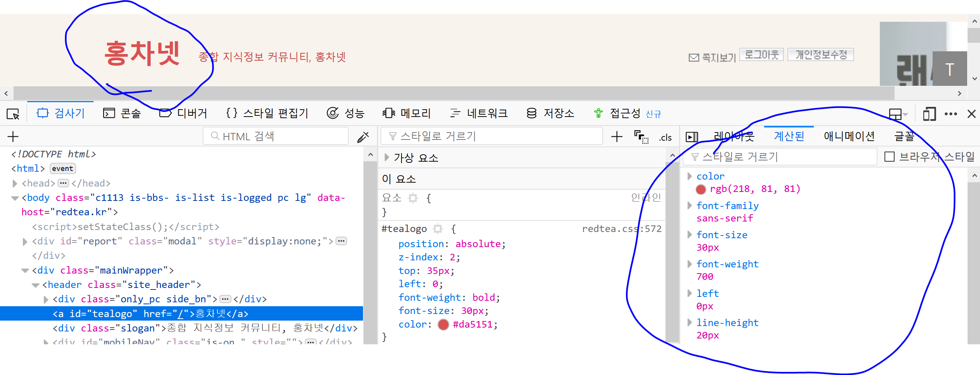Click the HTML 검색 search field
The height and width of the screenshot is (375, 980).
click(276, 136)
